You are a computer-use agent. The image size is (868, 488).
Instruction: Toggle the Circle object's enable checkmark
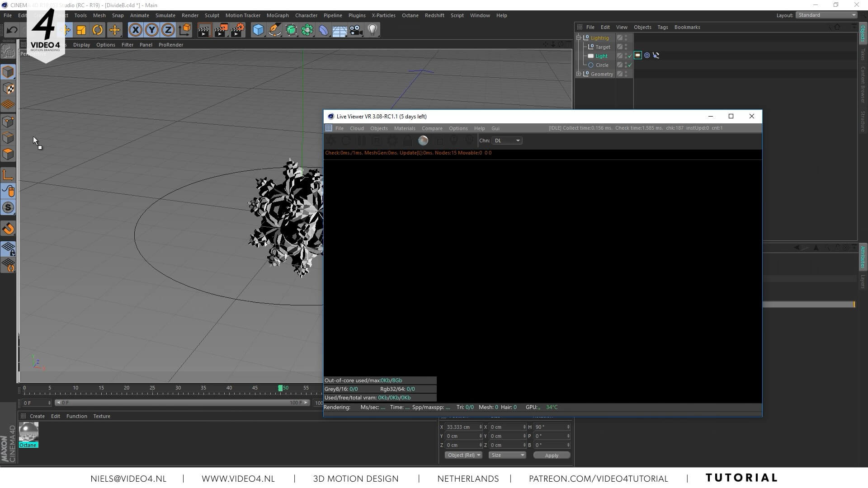click(630, 65)
